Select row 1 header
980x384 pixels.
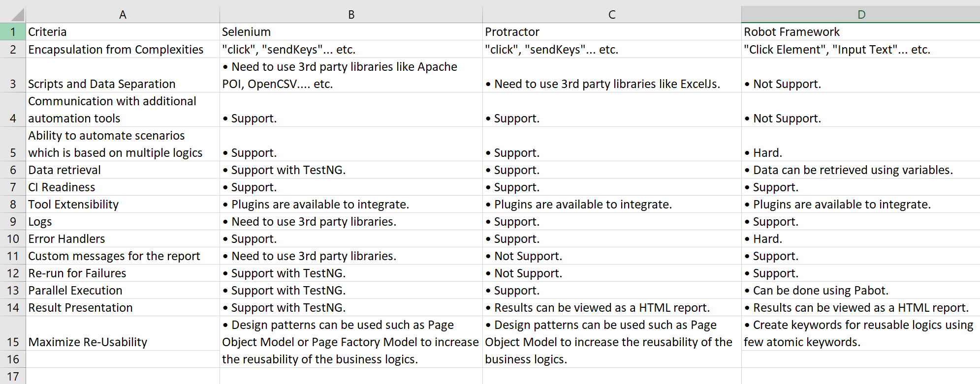point(13,32)
